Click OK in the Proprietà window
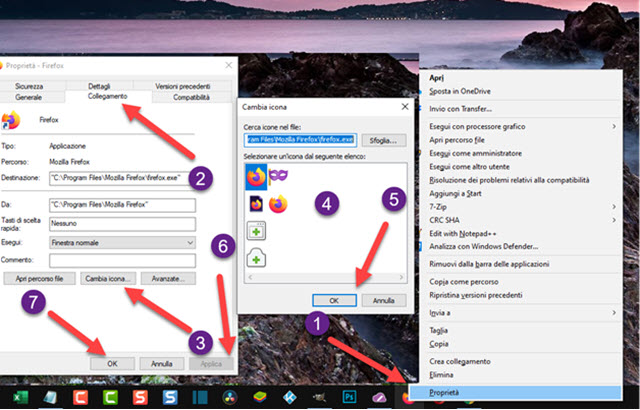Viewport: 640px width, 410px height. tap(112, 363)
